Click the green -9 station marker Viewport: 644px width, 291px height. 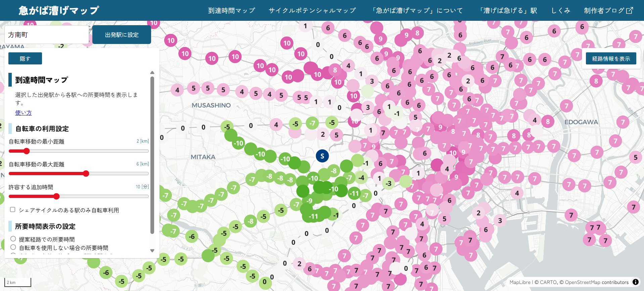coord(309,201)
